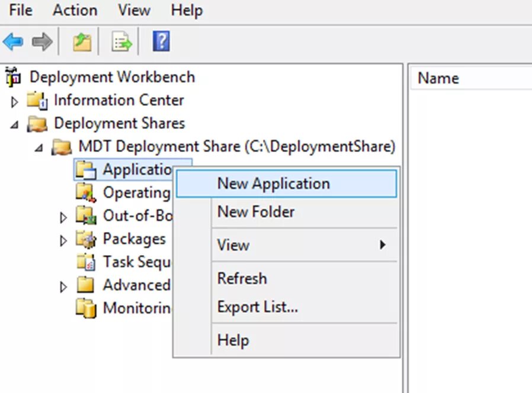Click the Deployment Shares folder icon
532x393 pixels.
(37, 124)
